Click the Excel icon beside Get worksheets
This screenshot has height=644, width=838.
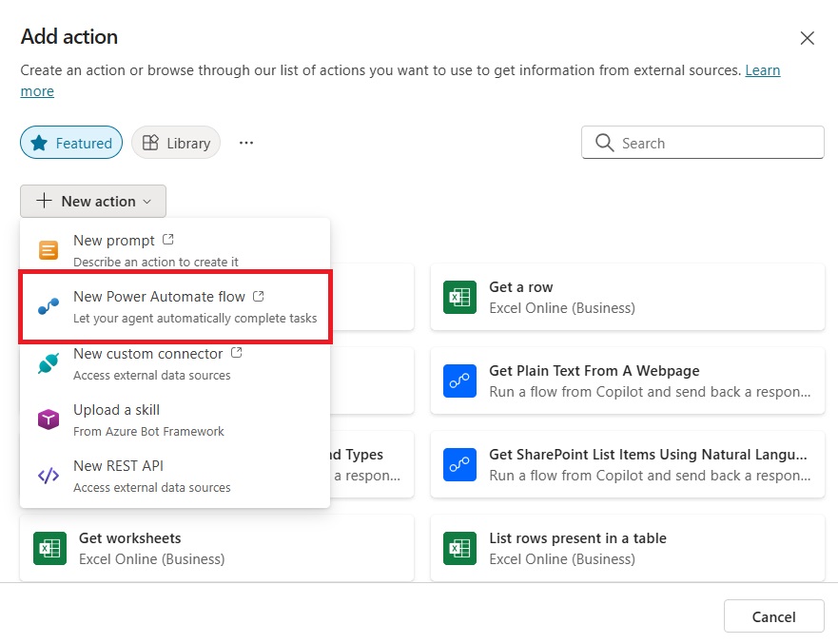coord(49,548)
